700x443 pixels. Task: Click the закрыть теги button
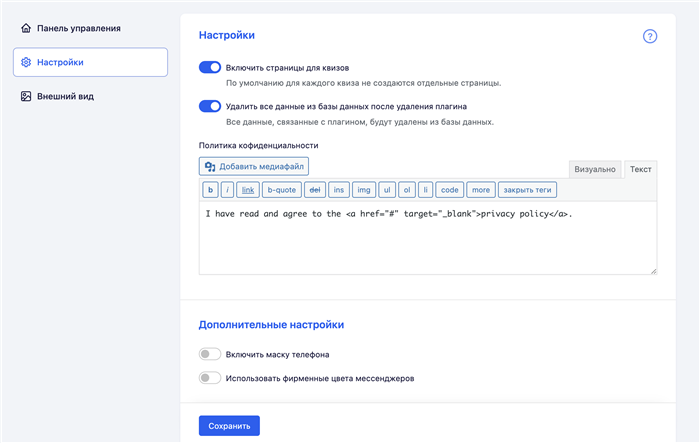[527, 190]
